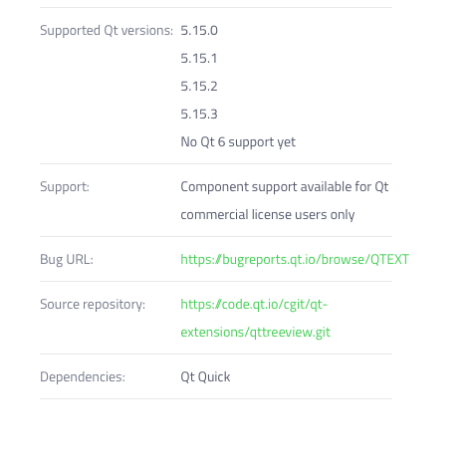This screenshot has width=472, height=476.
Task: Click 'commercial license users only' text
Action: click(268, 215)
